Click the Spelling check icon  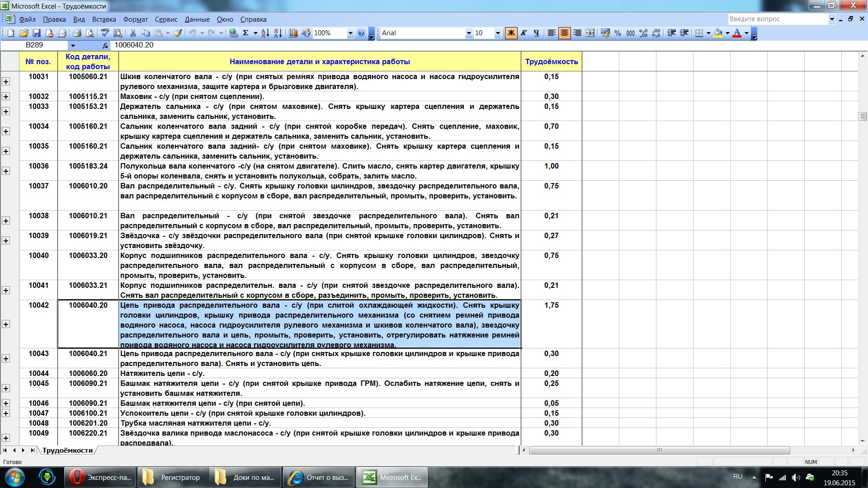pos(105,33)
